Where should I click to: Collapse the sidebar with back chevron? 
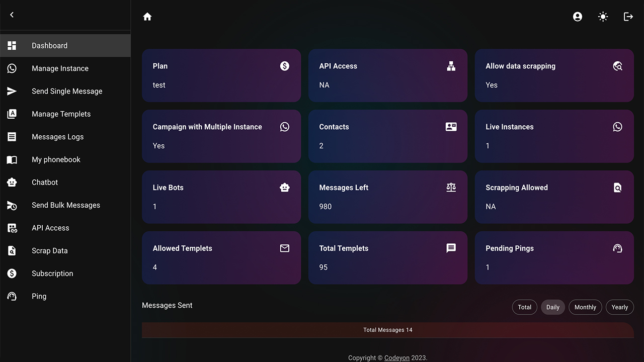12,15
